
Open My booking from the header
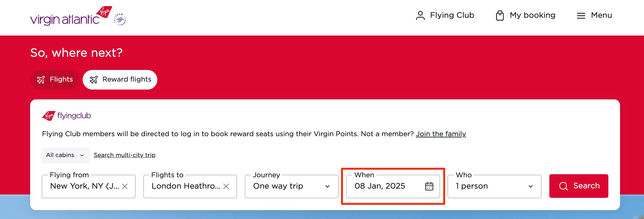click(x=532, y=15)
